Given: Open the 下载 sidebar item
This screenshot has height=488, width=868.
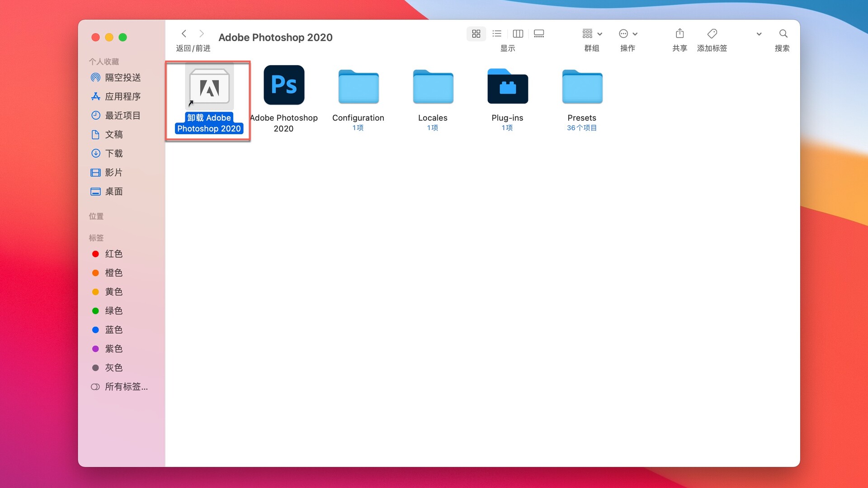Looking at the screenshot, I should point(114,153).
